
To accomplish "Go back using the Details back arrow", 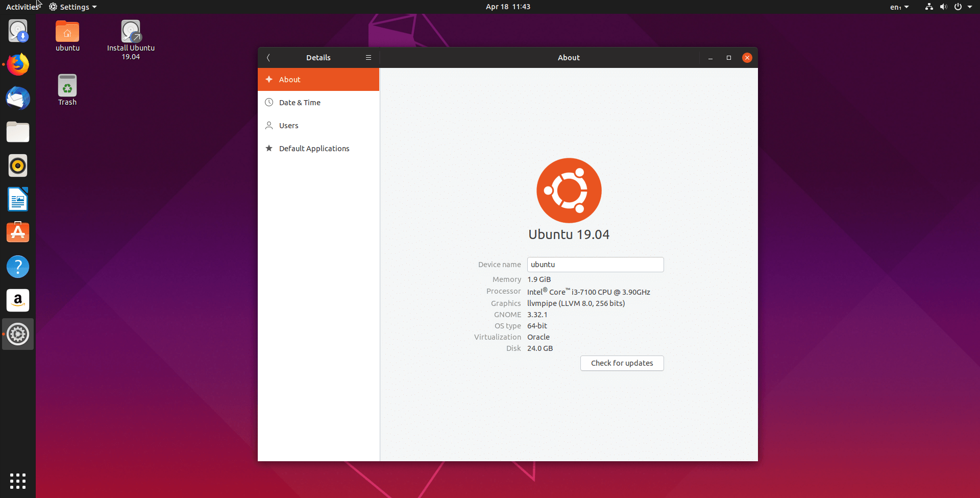I will click(268, 58).
